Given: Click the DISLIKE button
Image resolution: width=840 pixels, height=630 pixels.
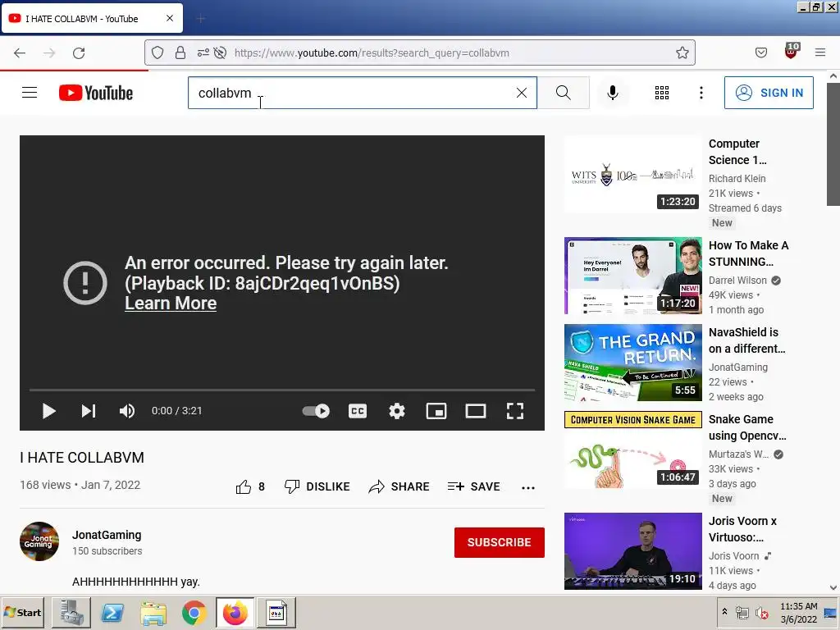Looking at the screenshot, I should pos(317,486).
